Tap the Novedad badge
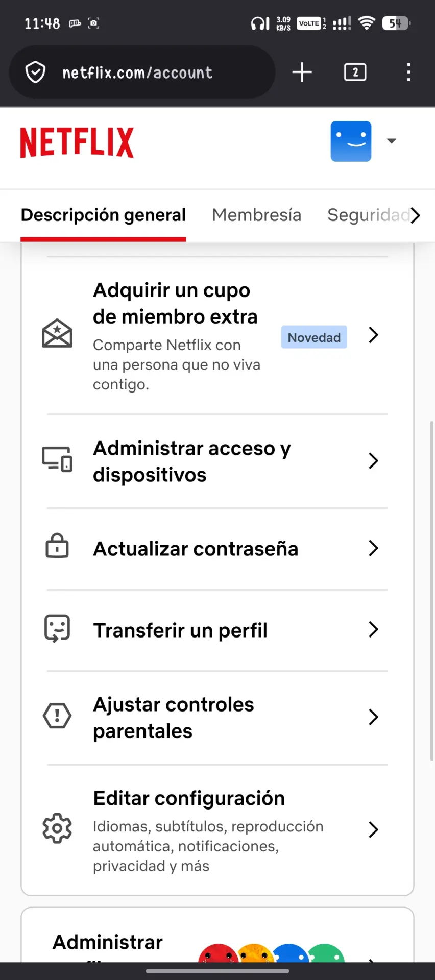The image size is (435, 980). (314, 337)
